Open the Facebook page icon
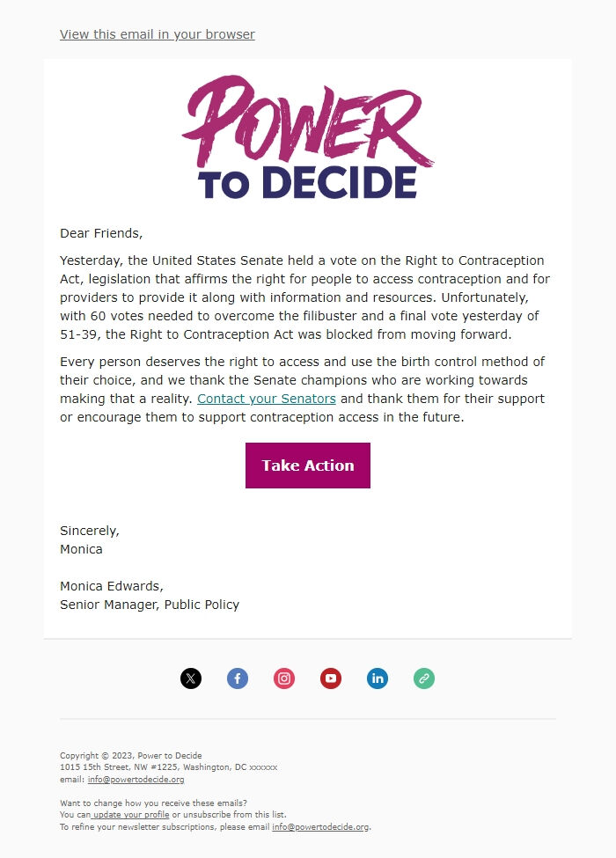 238,678
